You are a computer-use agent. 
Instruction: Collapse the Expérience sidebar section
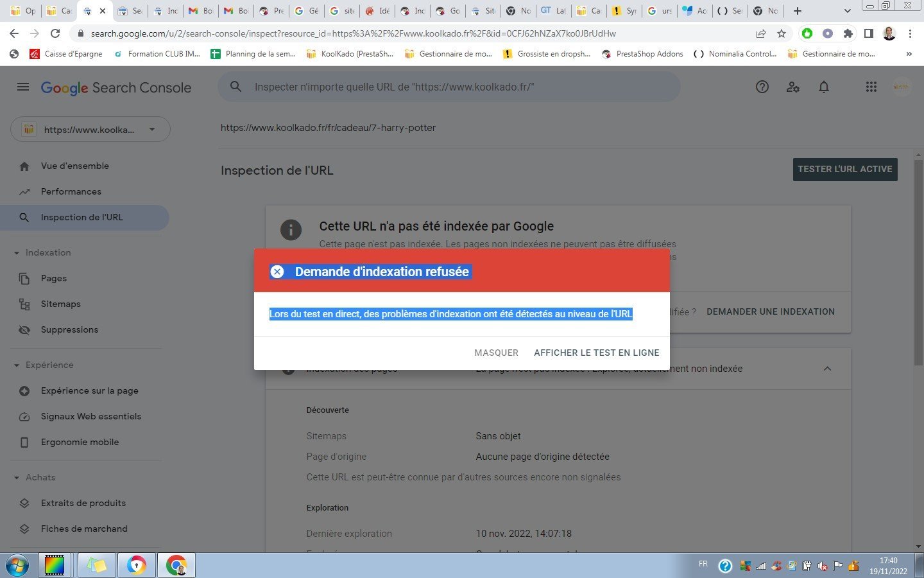pyautogui.click(x=17, y=365)
